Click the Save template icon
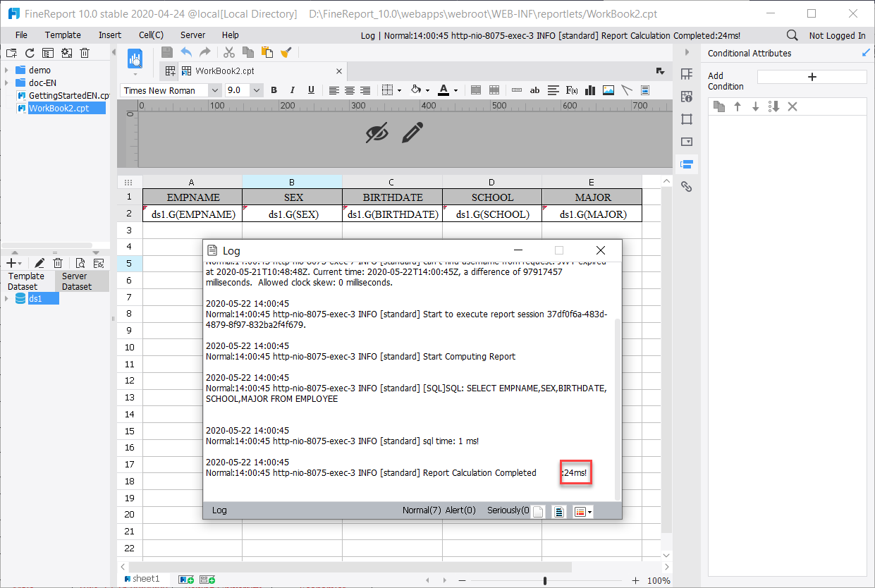 tap(167, 52)
